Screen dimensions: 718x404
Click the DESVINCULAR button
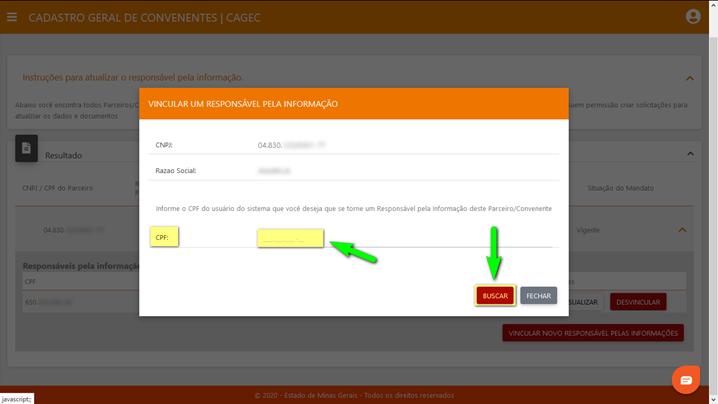click(x=637, y=301)
